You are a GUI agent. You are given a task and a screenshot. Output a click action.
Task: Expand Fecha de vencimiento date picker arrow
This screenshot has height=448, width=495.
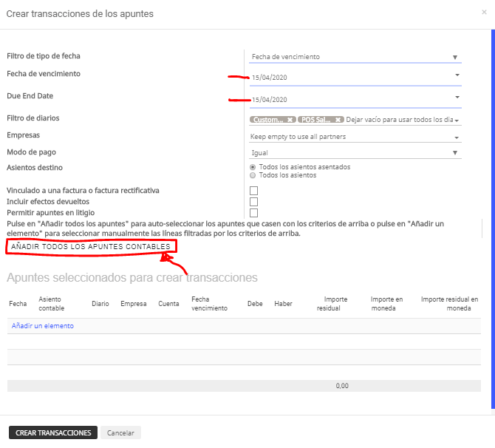click(x=457, y=75)
